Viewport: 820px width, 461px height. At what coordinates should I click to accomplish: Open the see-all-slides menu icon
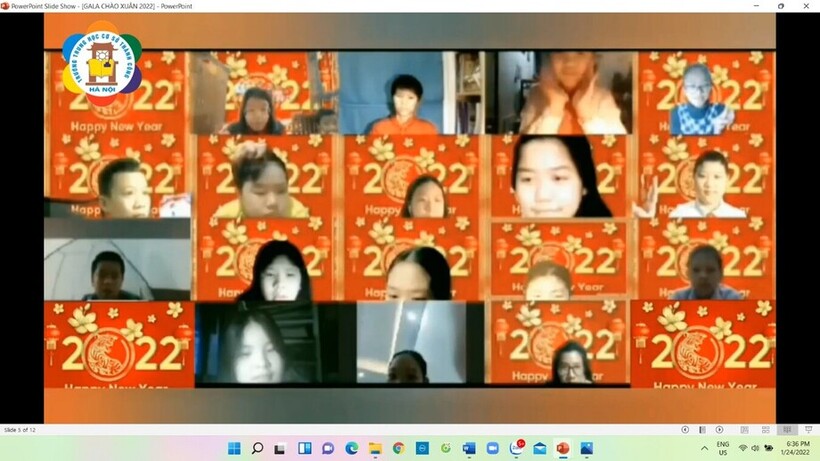click(702, 430)
